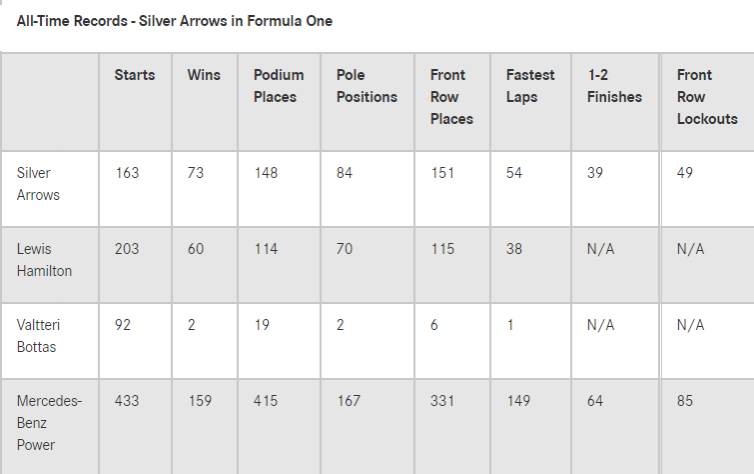Click the Lewis Hamilton row label

point(44,260)
